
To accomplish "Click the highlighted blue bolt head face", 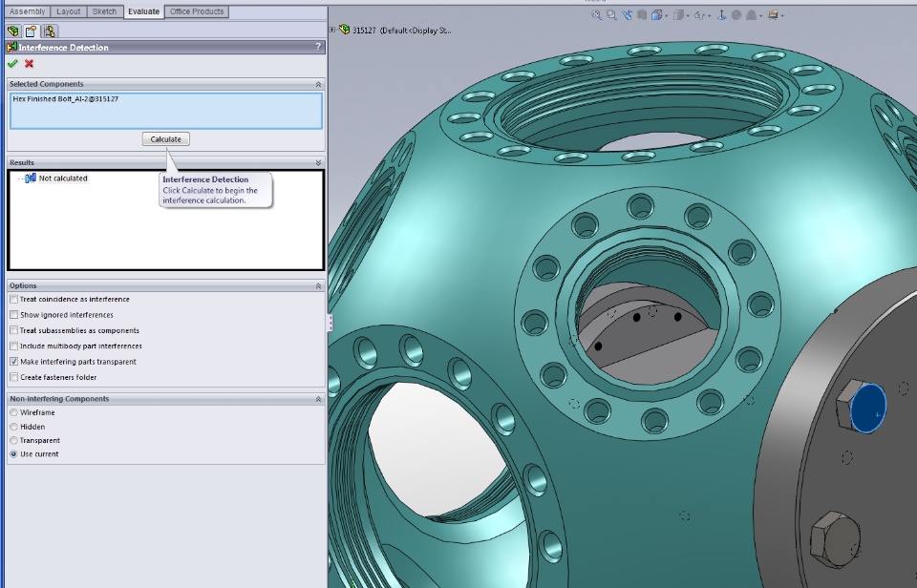I will point(868,408).
